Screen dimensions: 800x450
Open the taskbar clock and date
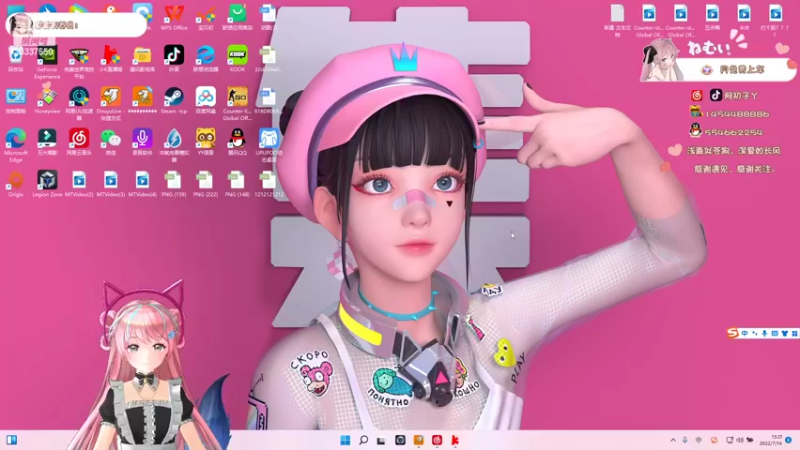pos(770,440)
